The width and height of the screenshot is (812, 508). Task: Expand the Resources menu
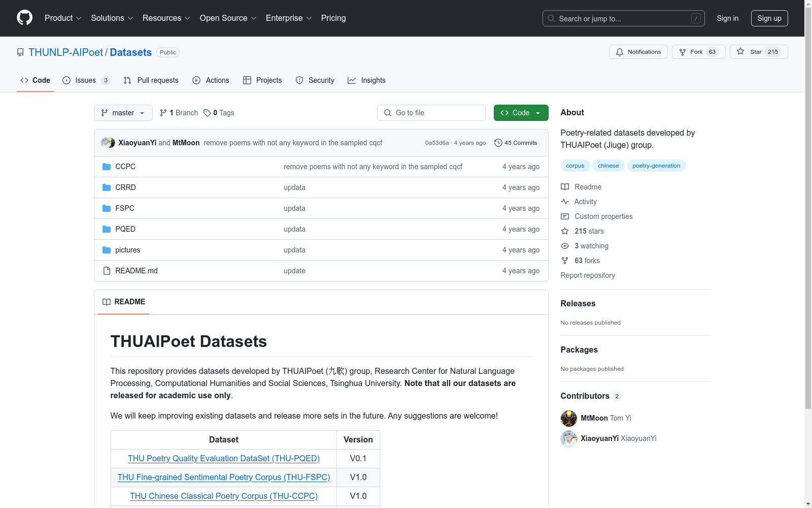point(166,18)
